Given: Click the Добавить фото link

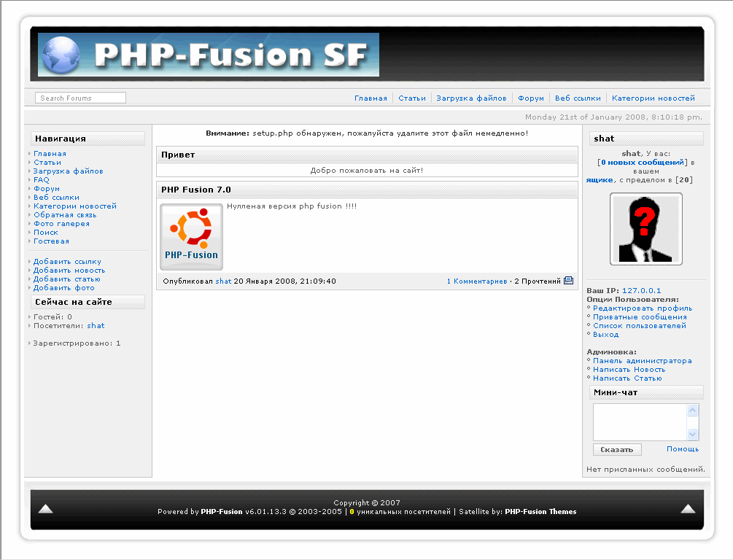Looking at the screenshot, I should [x=64, y=288].
